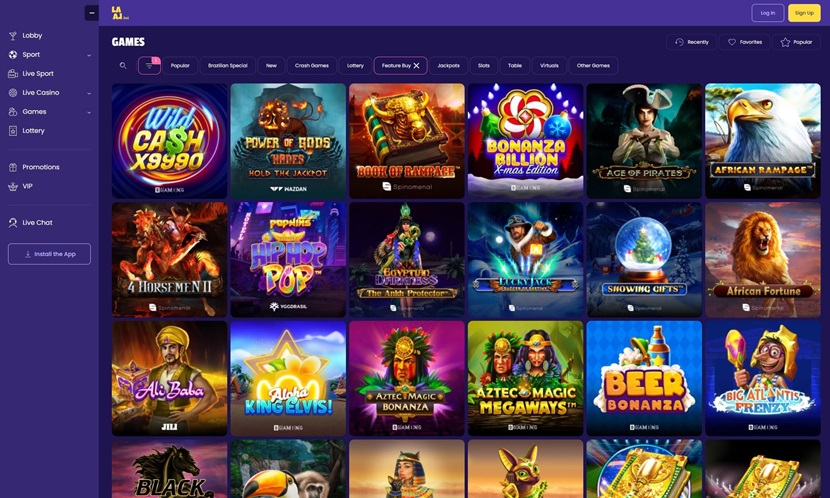Open VIP crown icon in sidebar
The height and width of the screenshot is (498, 830).
point(13,186)
